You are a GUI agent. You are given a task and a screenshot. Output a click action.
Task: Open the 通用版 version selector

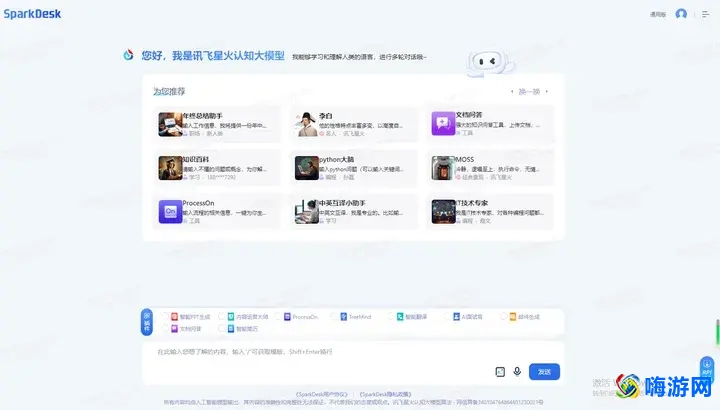click(658, 15)
